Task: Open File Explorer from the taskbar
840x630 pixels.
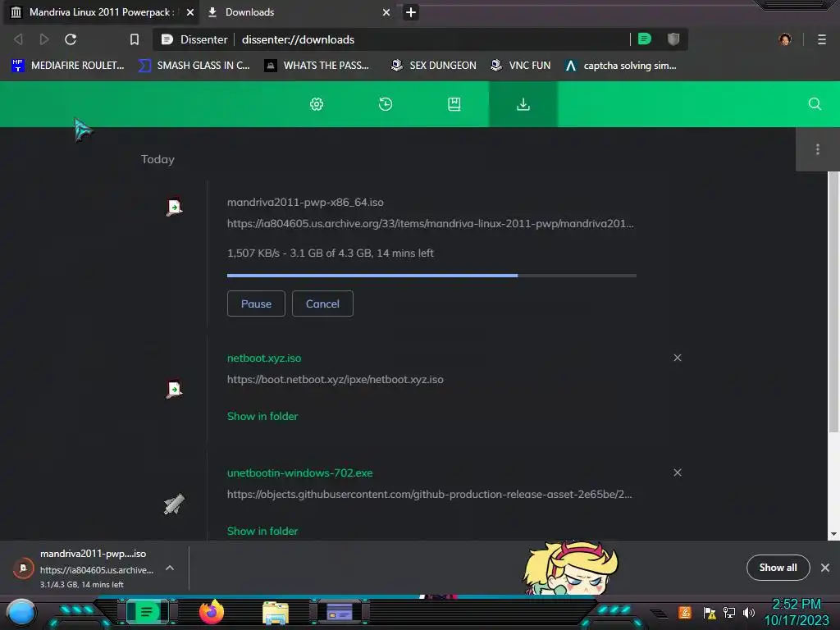Action: tap(276, 613)
